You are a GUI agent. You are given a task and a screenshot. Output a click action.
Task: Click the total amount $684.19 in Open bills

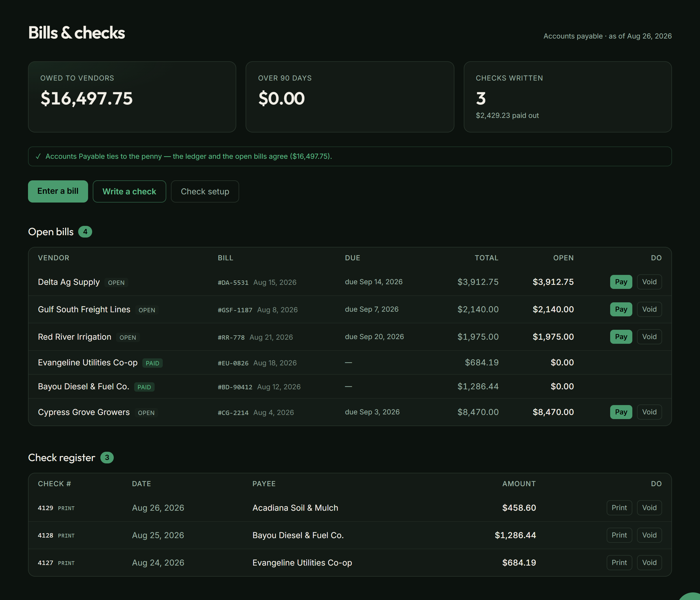482,362
